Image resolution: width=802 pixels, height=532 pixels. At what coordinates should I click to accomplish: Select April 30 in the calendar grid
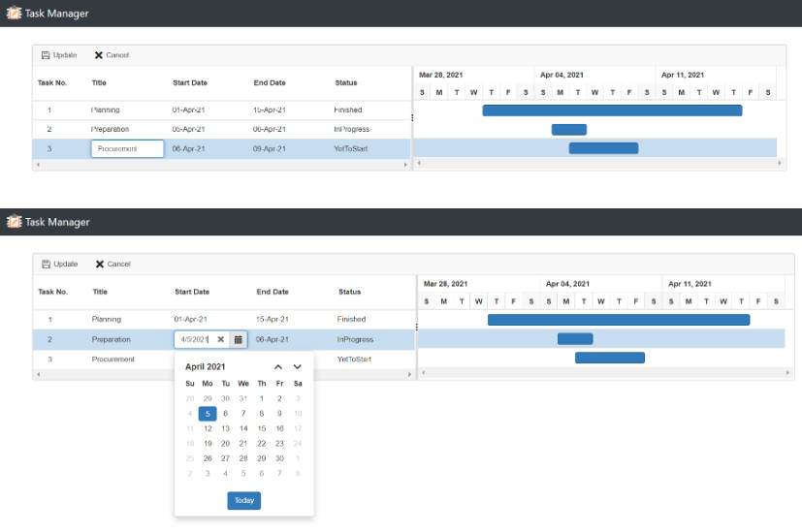pyautogui.click(x=279, y=458)
